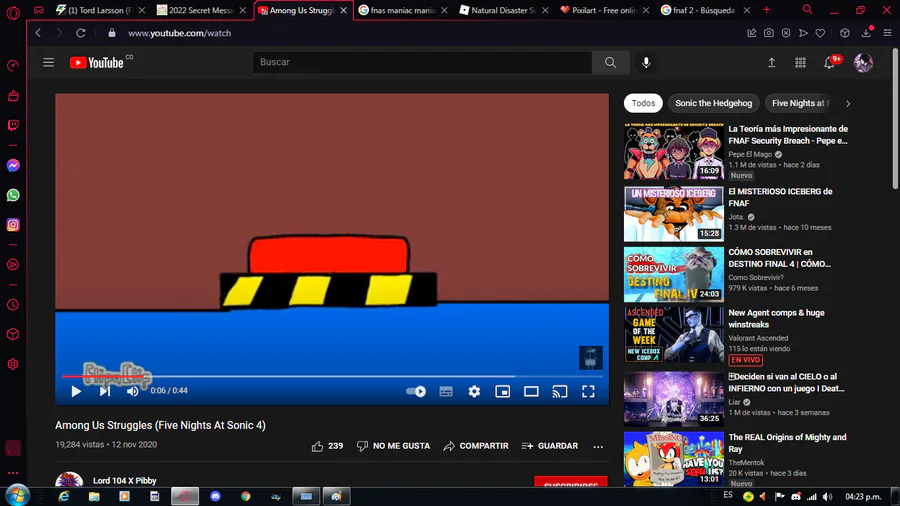Open the Destino Final 4 video thumbnail
The width and height of the screenshot is (900, 506).
[674, 274]
